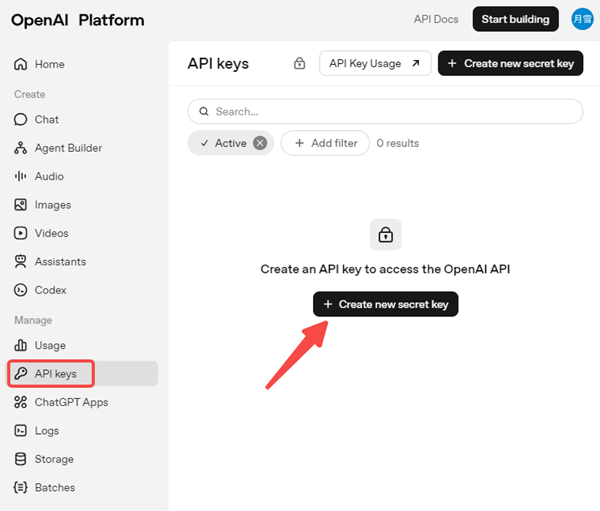The height and width of the screenshot is (511, 600).
Task: Click Start building button
Action: point(515,19)
